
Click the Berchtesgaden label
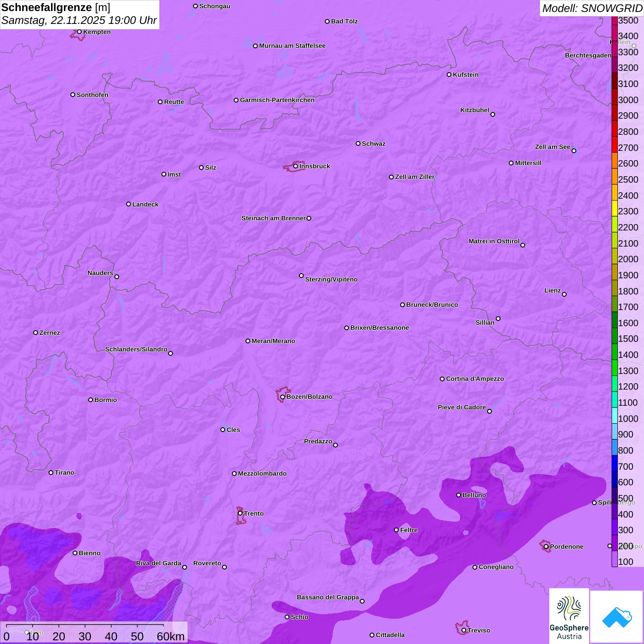588,55
